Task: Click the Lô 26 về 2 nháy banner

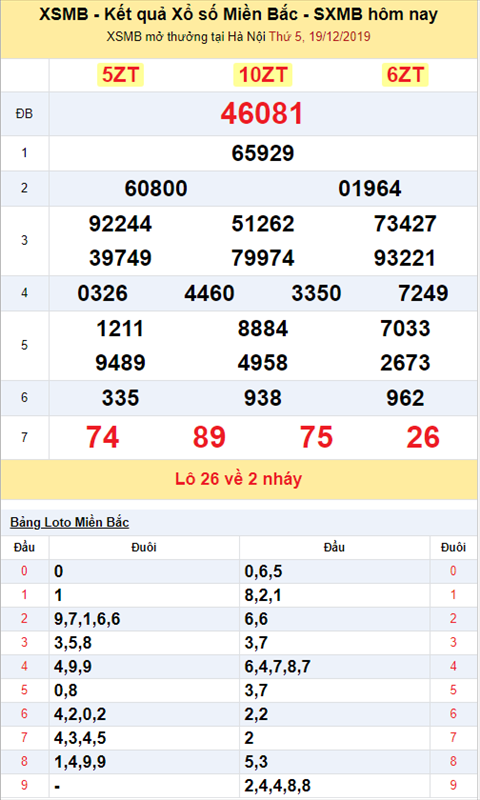Action: pos(238,479)
